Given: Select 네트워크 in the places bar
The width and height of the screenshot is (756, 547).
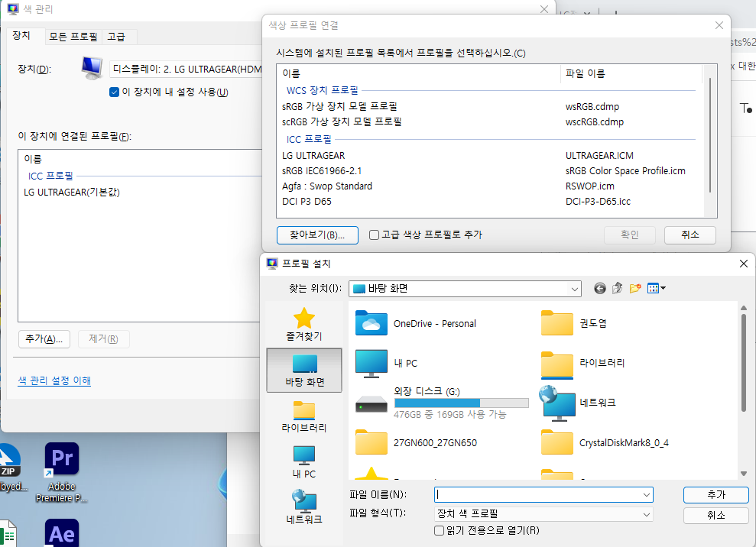Looking at the screenshot, I should (304, 507).
